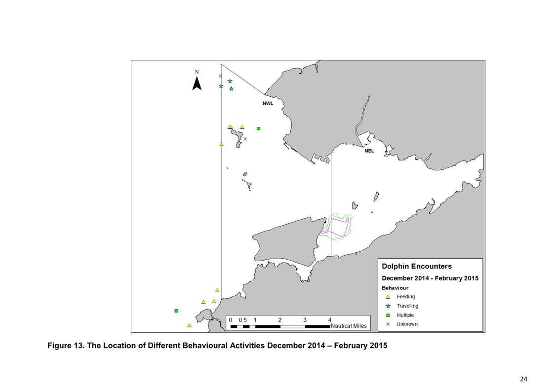Click the 'N' letter above north arrow
Screen dimensions: 554x392
click(x=197, y=72)
